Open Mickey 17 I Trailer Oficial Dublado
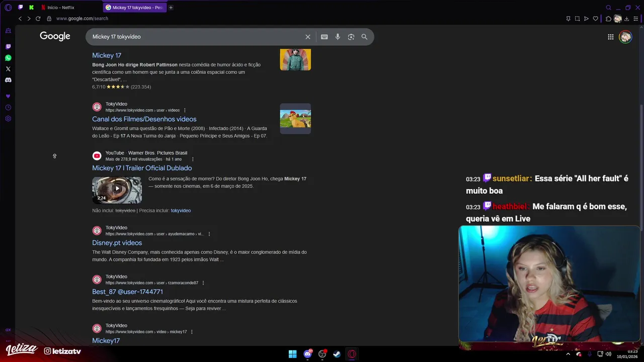Image resolution: width=644 pixels, height=362 pixels. coord(142,168)
